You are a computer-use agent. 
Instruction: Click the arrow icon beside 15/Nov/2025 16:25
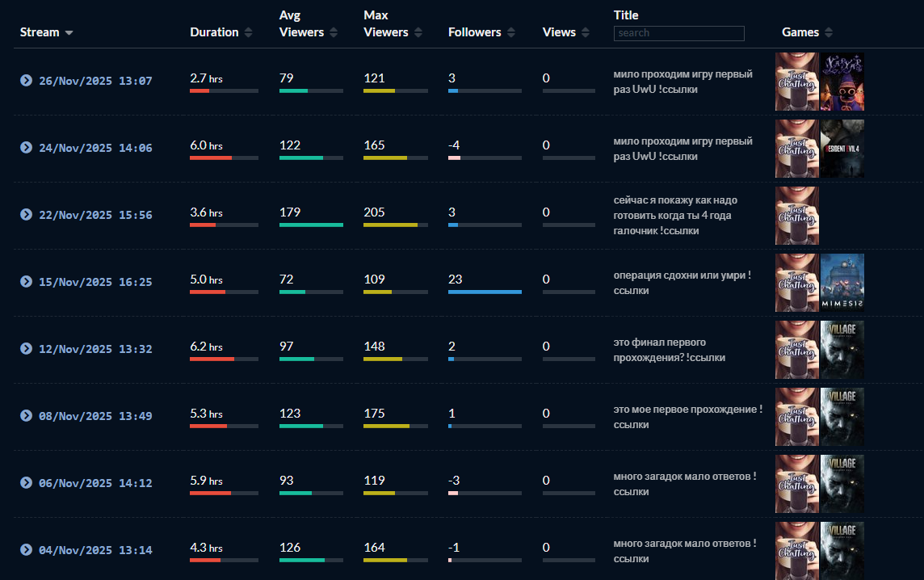(26, 282)
